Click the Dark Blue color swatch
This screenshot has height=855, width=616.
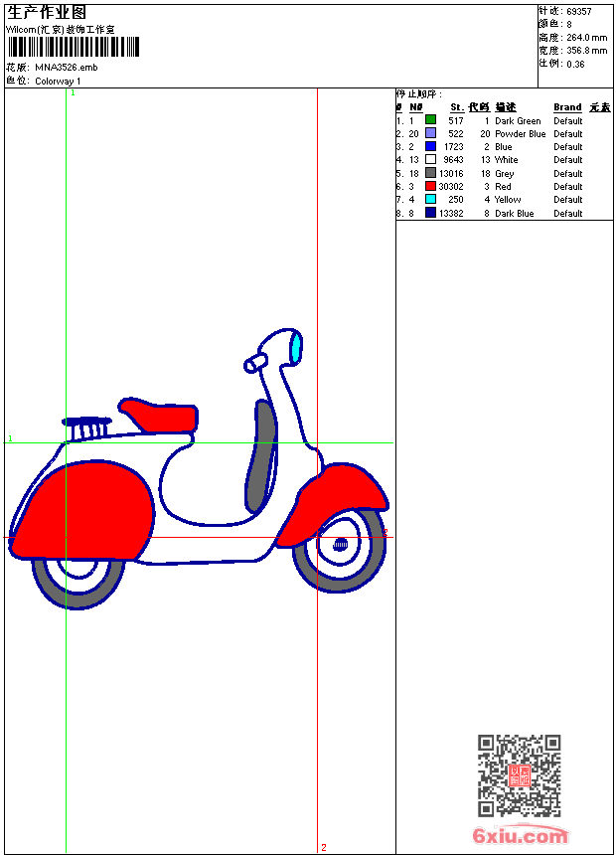coord(430,213)
